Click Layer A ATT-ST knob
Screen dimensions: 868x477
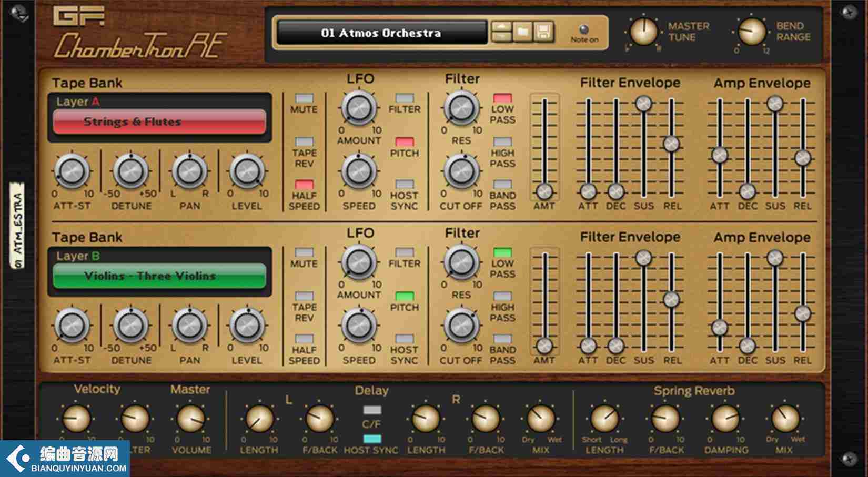coord(72,171)
